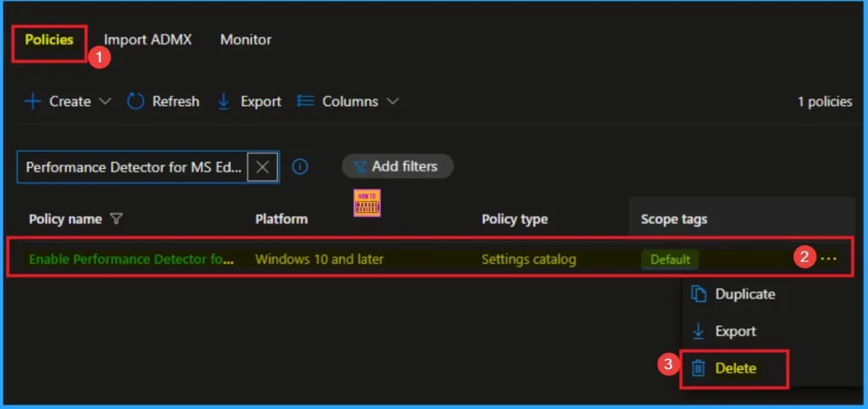
Task: Click the Windows 10 and later cell
Action: coord(320,259)
